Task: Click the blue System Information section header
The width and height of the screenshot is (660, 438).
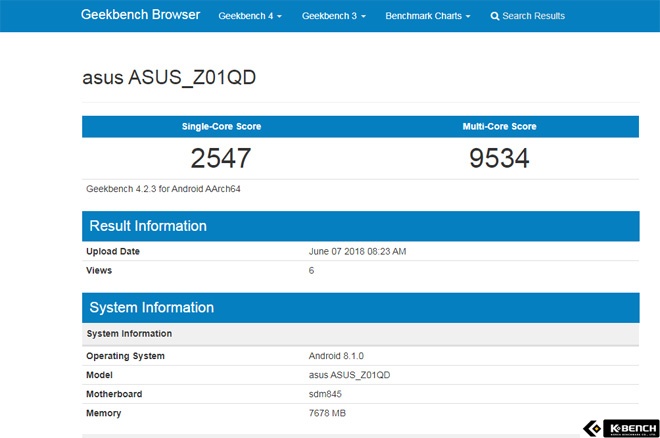Action: [361, 308]
